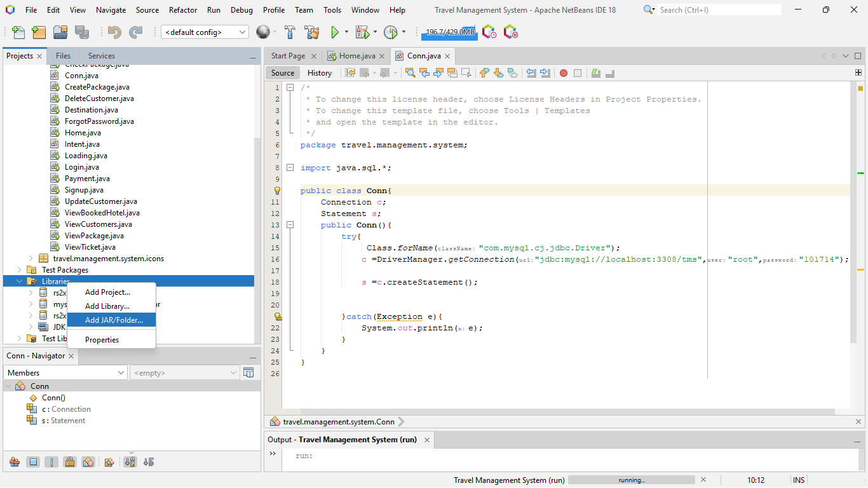
Task: Open the Files panel tab
Action: 63,56
